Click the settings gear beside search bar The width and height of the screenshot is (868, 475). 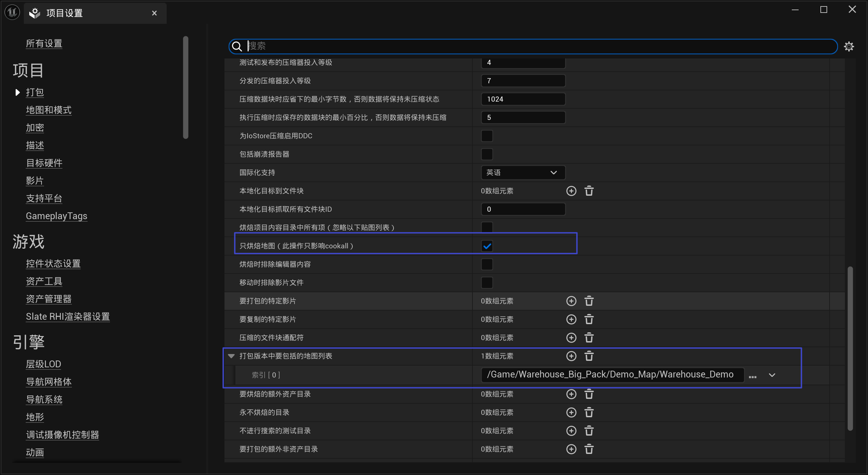pyautogui.click(x=849, y=47)
